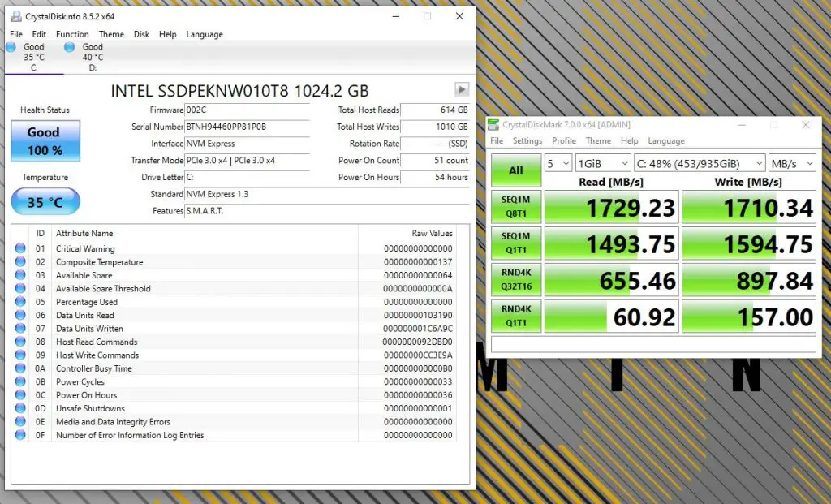Click status icon for Media and Data Integrity Errors
The width and height of the screenshot is (831, 504).
pyautogui.click(x=20, y=421)
